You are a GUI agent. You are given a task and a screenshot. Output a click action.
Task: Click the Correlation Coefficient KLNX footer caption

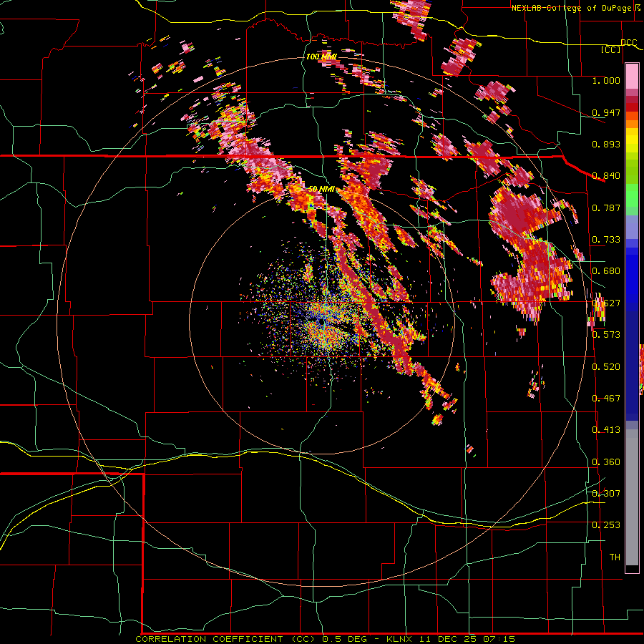tap(326, 639)
